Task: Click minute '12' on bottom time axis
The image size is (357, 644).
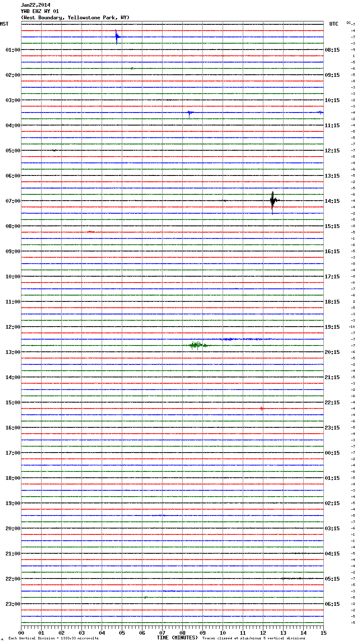Action: (263, 633)
